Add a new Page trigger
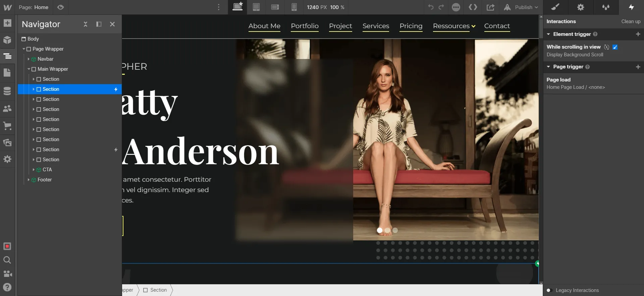644x296 pixels. coord(638,67)
